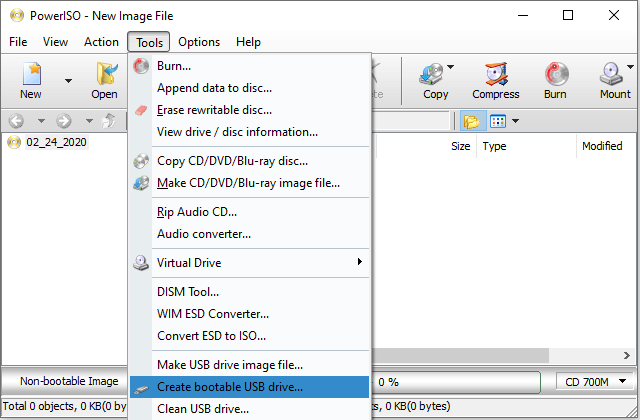
Task: Open the Options menu
Action: 199,42
